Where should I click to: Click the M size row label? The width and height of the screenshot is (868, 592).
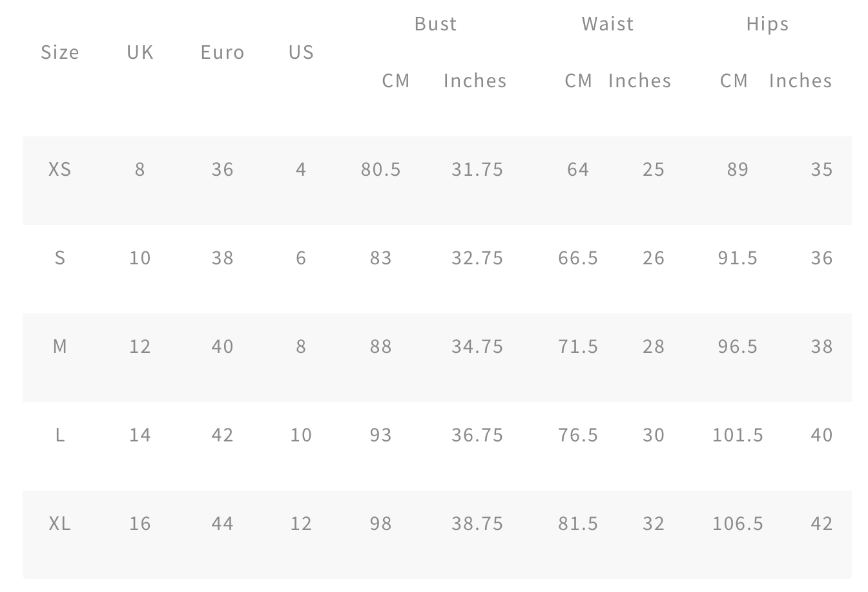[x=60, y=346]
